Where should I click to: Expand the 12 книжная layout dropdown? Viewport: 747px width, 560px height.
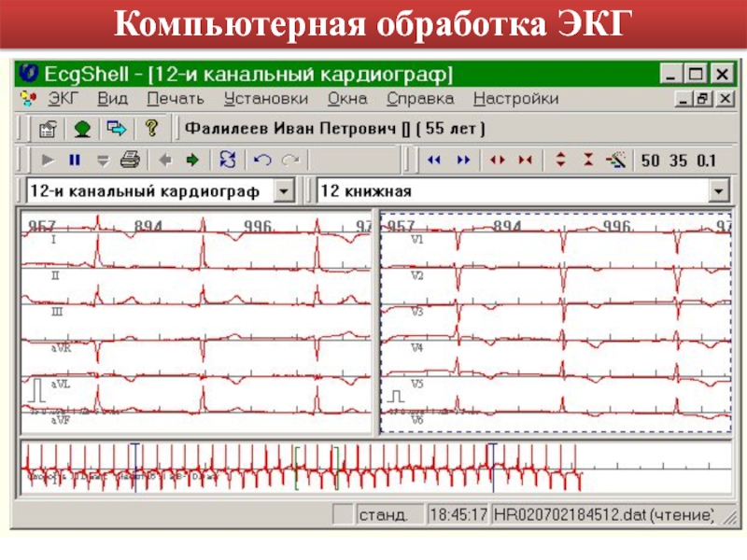point(718,191)
